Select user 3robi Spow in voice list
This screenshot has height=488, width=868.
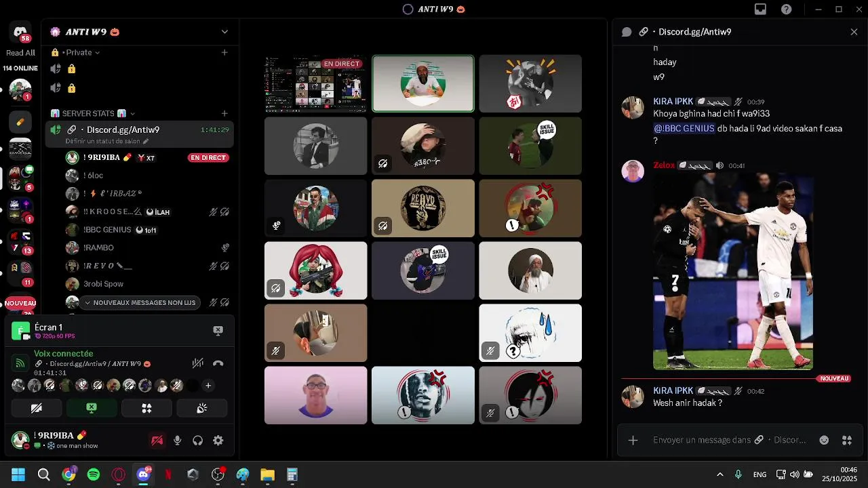coord(148,284)
